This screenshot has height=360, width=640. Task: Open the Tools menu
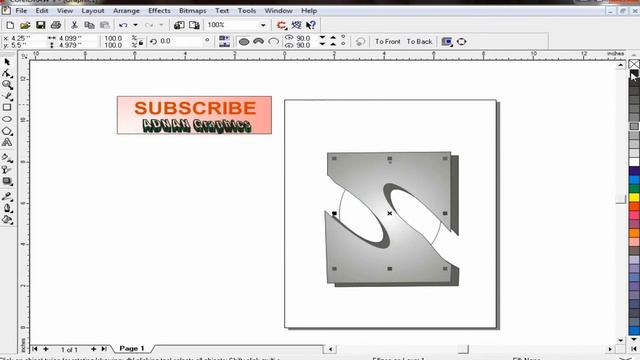pos(247,11)
